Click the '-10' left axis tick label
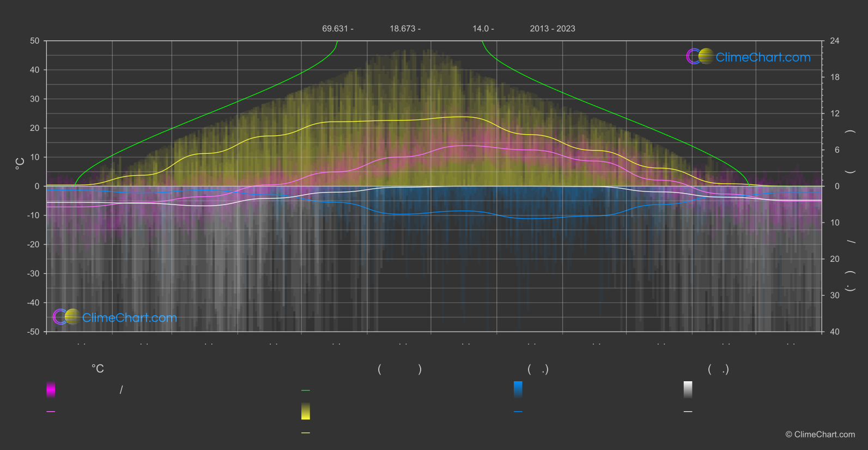 coord(33,215)
